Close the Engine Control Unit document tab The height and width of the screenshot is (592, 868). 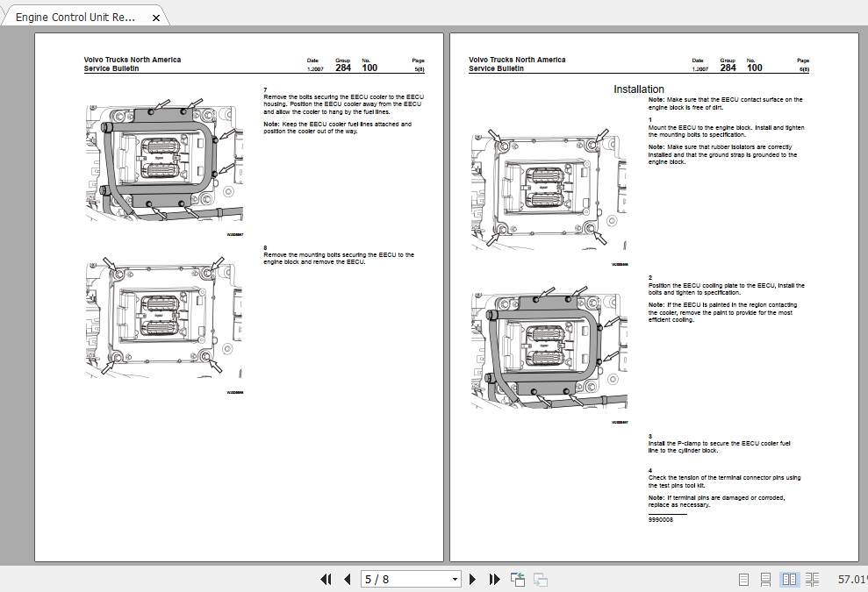tap(155, 16)
